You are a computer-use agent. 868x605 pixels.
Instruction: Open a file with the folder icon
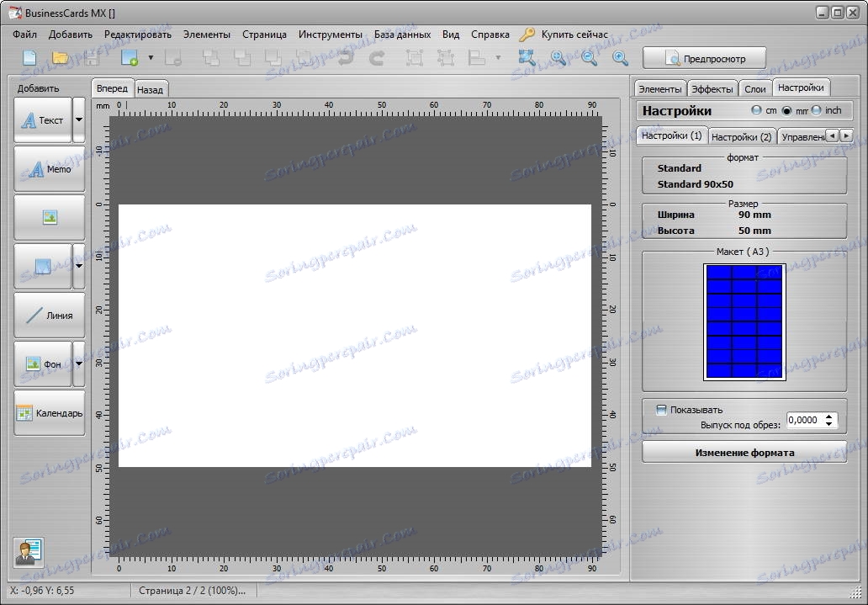61,58
